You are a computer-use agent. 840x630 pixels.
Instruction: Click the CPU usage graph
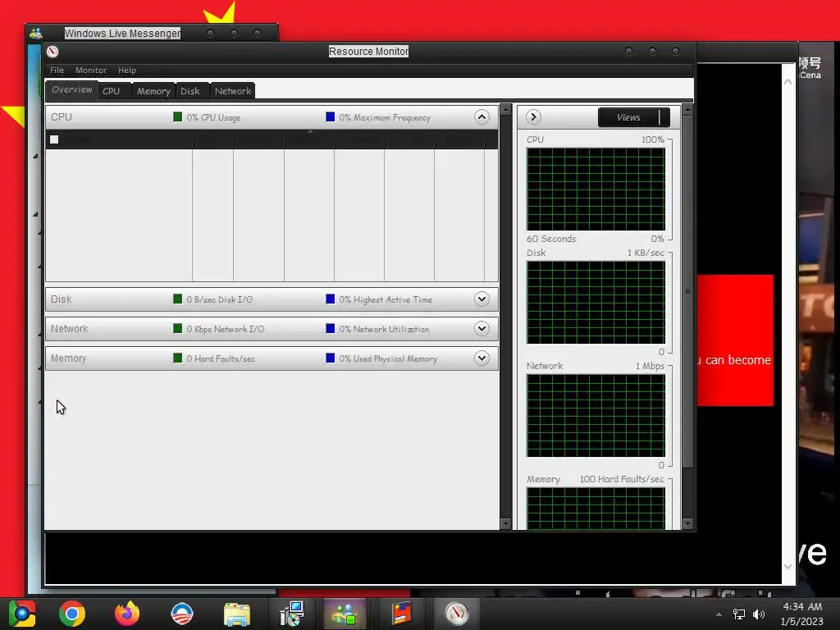point(596,189)
